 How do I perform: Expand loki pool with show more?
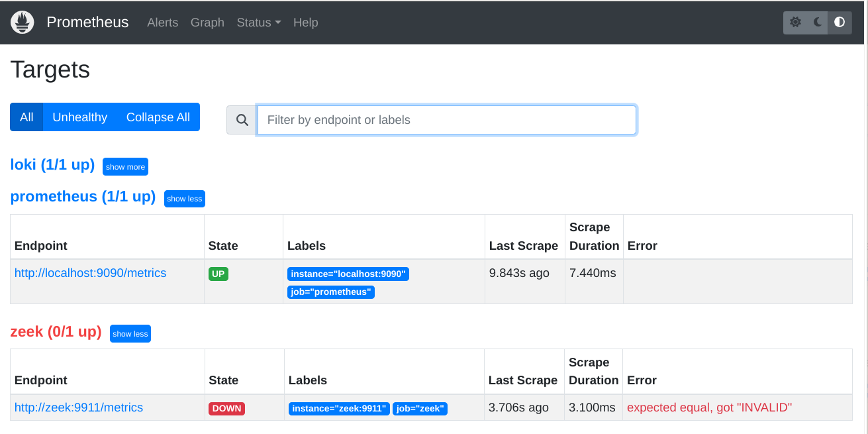tap(125, 167)
